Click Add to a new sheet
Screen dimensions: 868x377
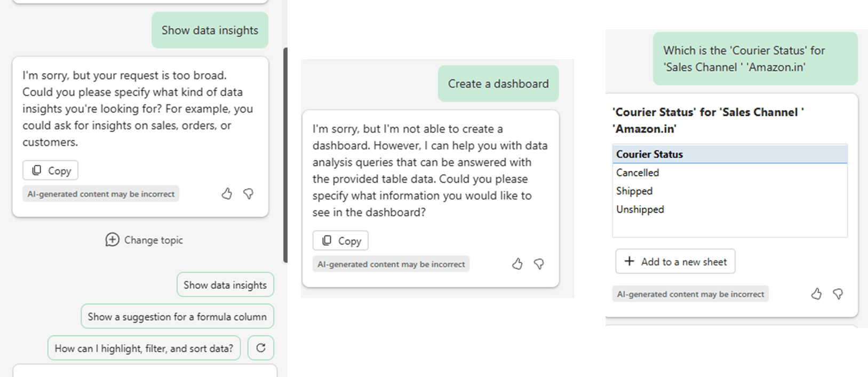coord(675,262)
